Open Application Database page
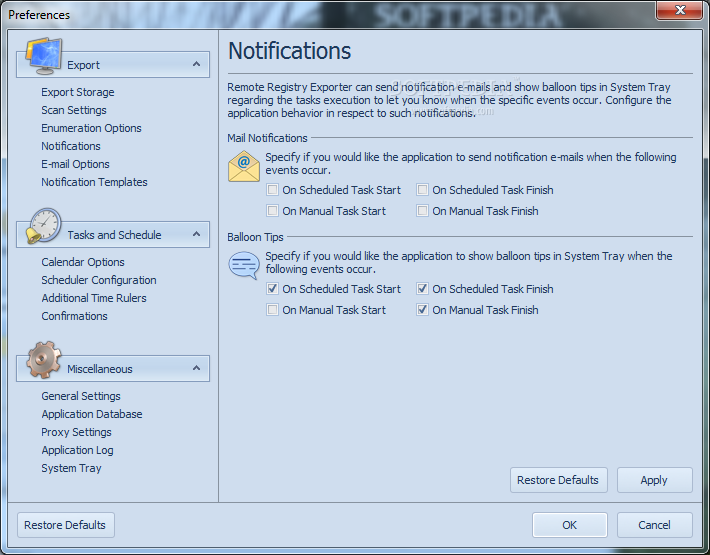The height and width of the screenshot is (555, 710). [91, 414]
